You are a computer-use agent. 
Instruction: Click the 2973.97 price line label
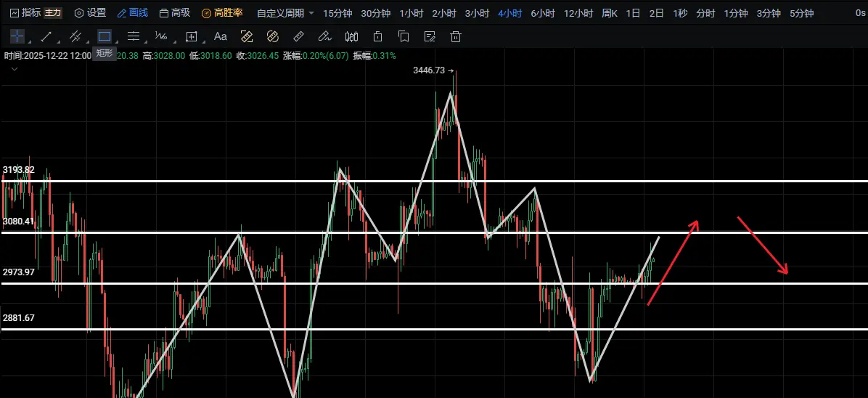click(18, 272)
